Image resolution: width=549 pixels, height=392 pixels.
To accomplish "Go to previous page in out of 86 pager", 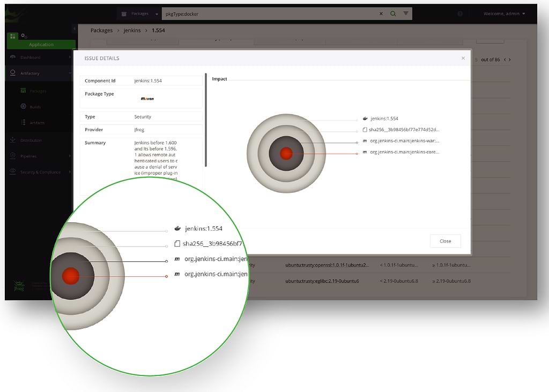I will [x=505, y=59].
